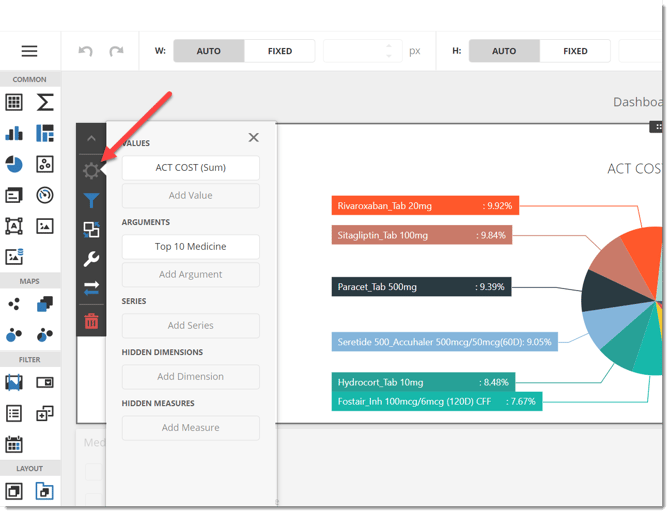Image resolution: width=670 pixels, height=514 pixels.
Task: Set width mode to AUTO
Action: coord(208,51)
